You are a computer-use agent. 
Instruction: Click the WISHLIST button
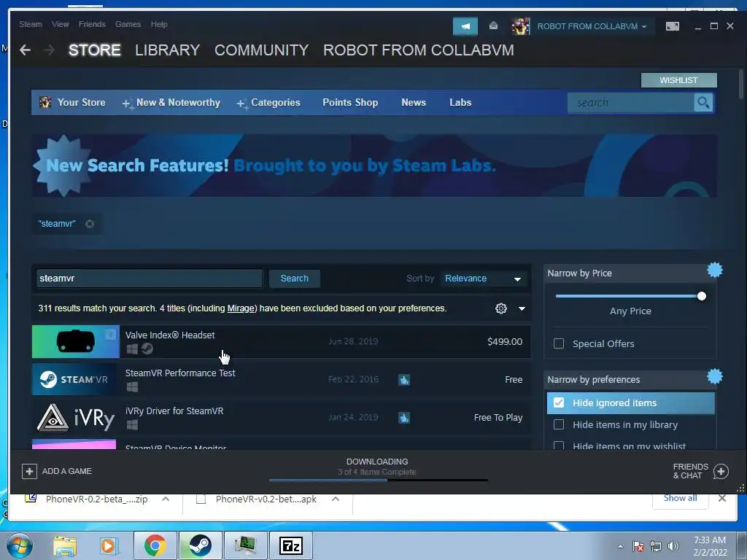(678, 80)
